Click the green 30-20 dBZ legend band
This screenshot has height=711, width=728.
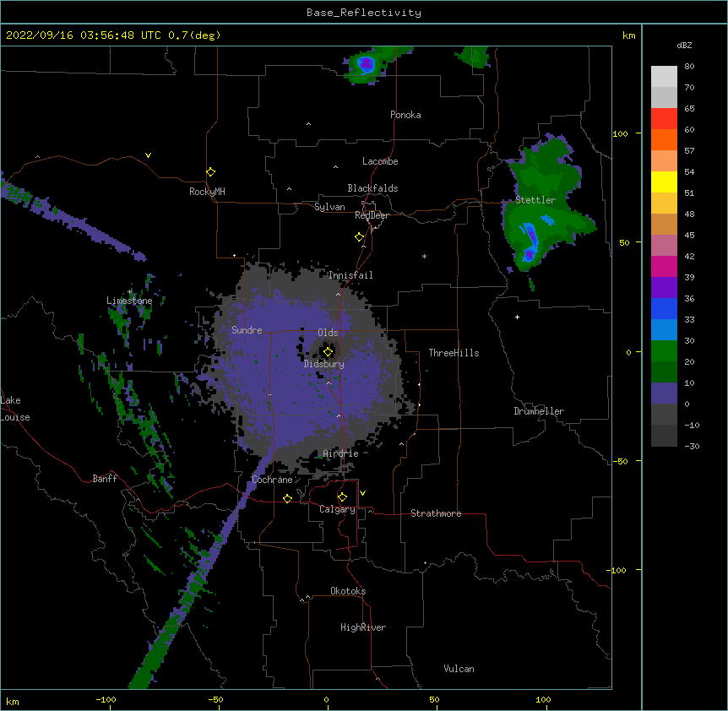coord(664,351)
